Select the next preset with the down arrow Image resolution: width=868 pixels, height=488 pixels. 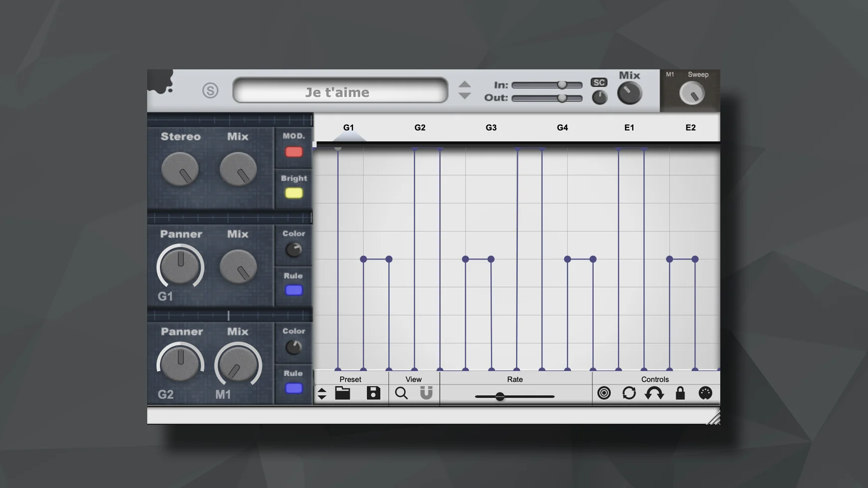point(465,95)
